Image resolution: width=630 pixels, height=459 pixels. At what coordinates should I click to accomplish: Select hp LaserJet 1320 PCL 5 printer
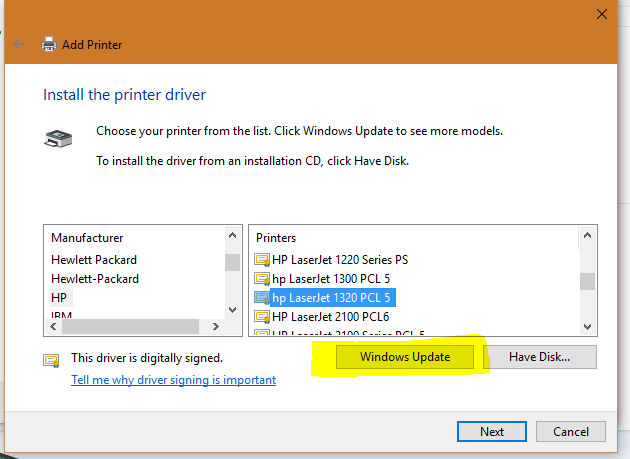click(333, 298)
